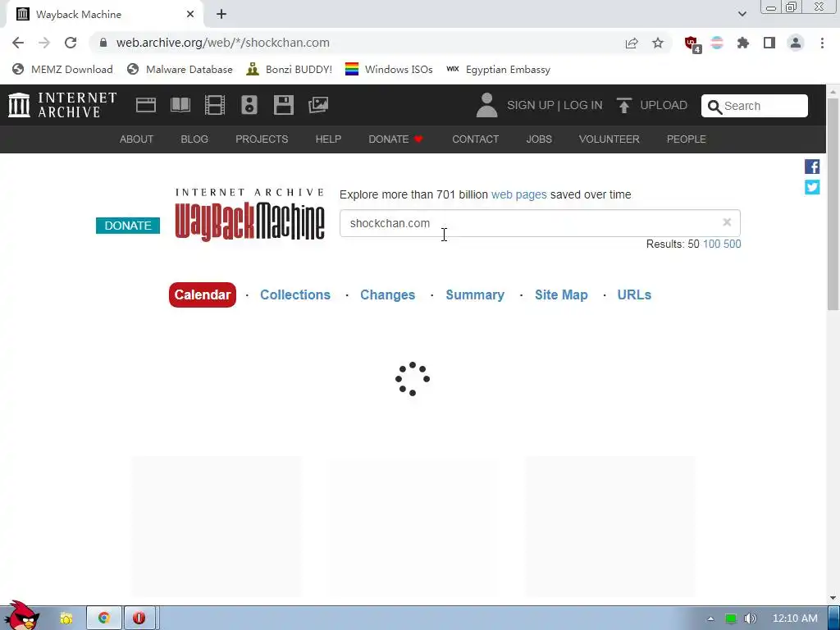This screenshot has height=630, width=840.
Task: Share on Facebook icon
Action: [812, 167]
